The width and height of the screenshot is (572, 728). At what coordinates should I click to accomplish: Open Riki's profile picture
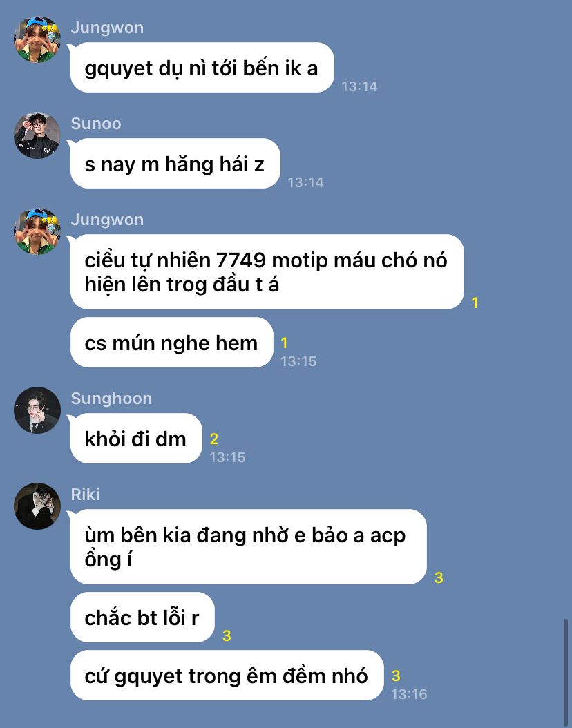[x=37, y=506]
